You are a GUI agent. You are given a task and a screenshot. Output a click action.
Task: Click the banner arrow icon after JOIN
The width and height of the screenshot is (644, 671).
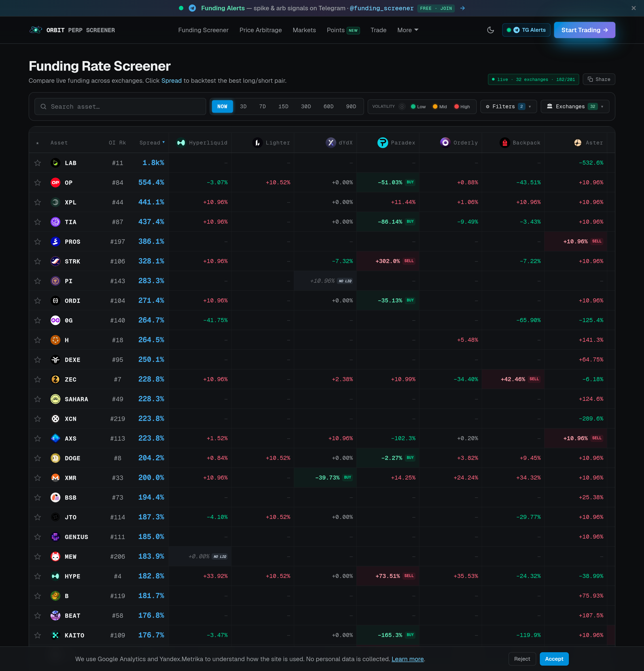[x=462, y=8]
